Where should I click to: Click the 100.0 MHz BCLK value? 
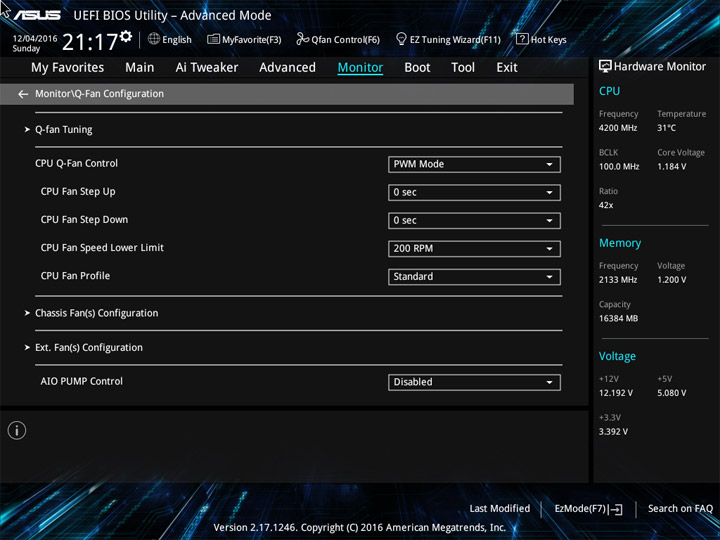pos(619,167)
